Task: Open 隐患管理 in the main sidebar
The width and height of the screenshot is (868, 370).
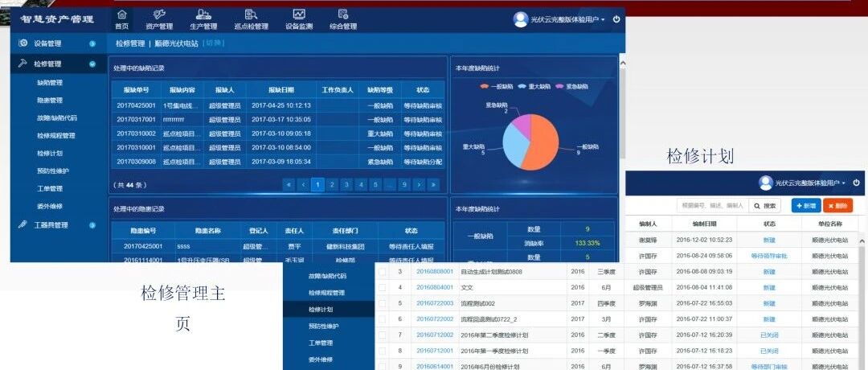Action: 50,101
